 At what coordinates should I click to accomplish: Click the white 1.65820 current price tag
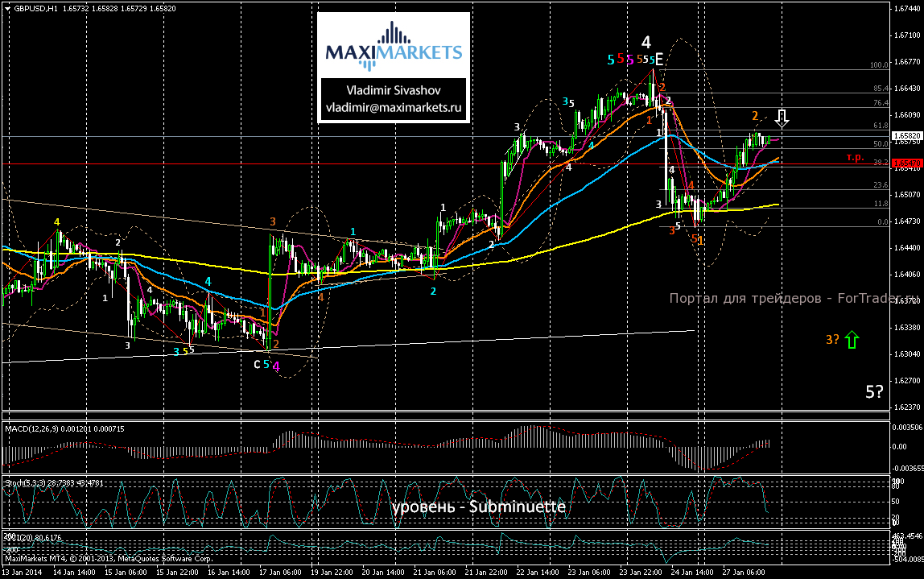905,137
